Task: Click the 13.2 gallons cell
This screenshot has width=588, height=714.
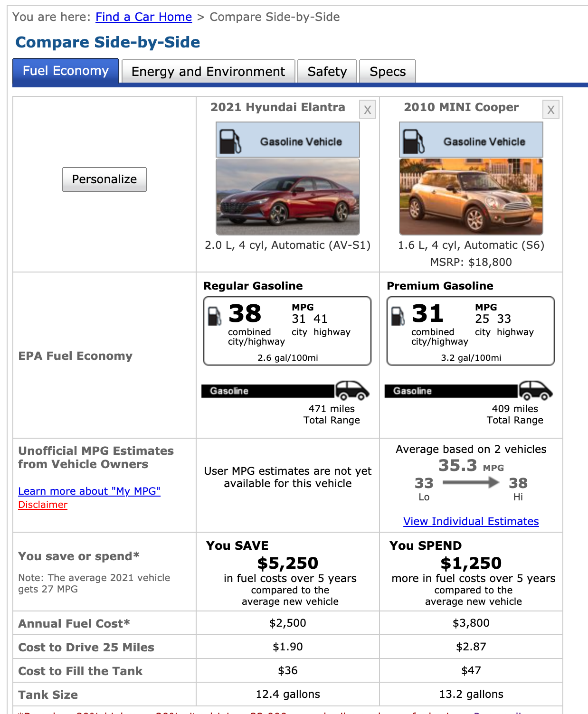Action: pos(471,694)
